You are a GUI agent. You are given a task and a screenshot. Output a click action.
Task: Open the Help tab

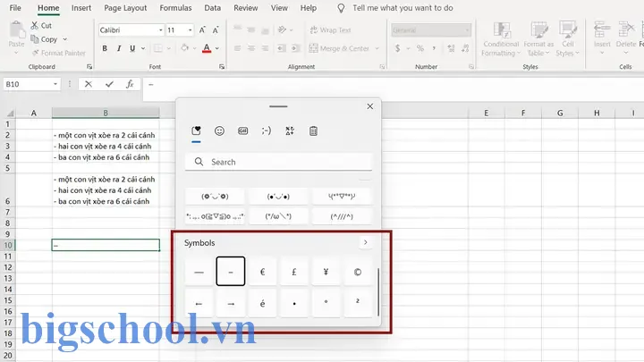coord(308,8)
